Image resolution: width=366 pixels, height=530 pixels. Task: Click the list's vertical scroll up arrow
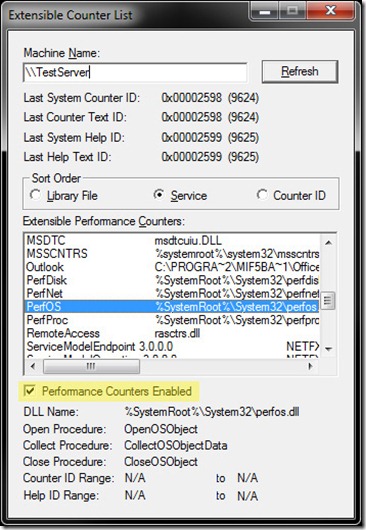pos(328,242)
